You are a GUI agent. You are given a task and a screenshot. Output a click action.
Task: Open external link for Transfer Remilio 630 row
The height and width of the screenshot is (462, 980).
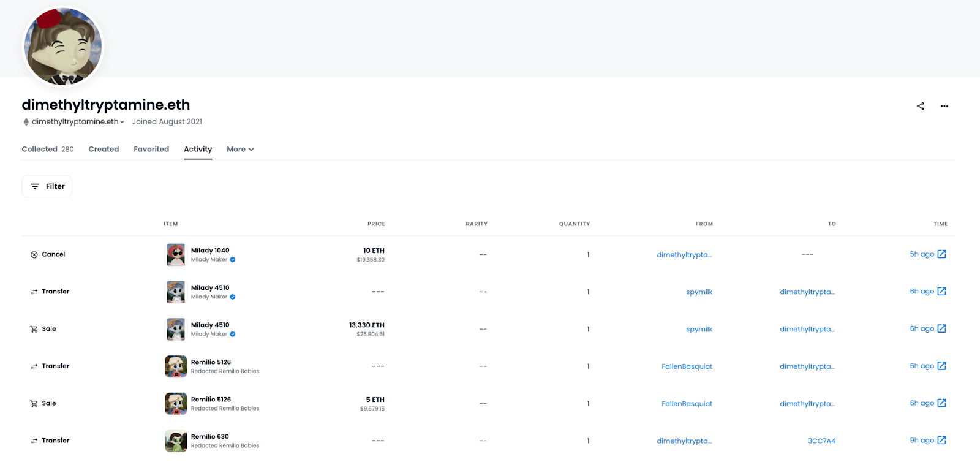[x=942, y=441]
